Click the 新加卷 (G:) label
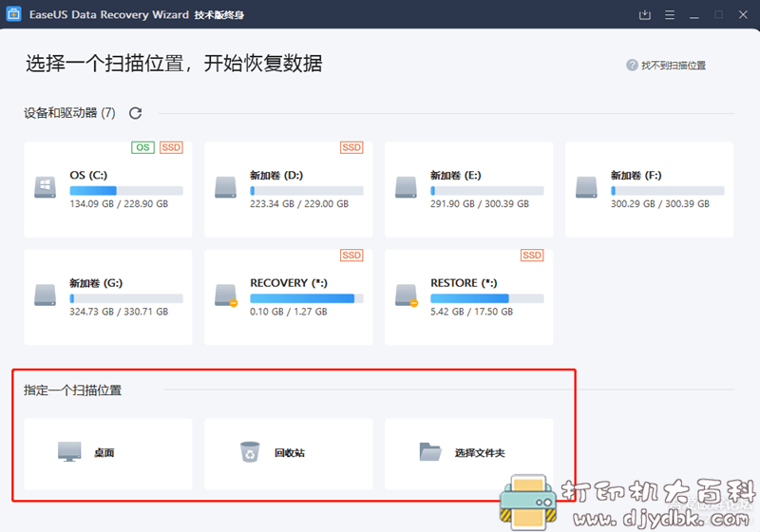760x532 pixels. (96, 283)
